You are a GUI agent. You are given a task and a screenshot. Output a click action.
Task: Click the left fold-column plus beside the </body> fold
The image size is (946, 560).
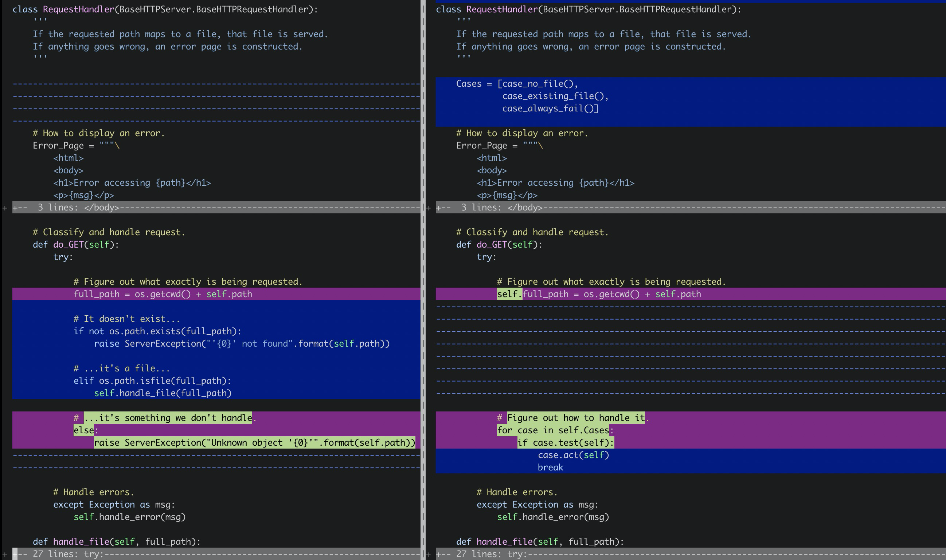point(5,208)
